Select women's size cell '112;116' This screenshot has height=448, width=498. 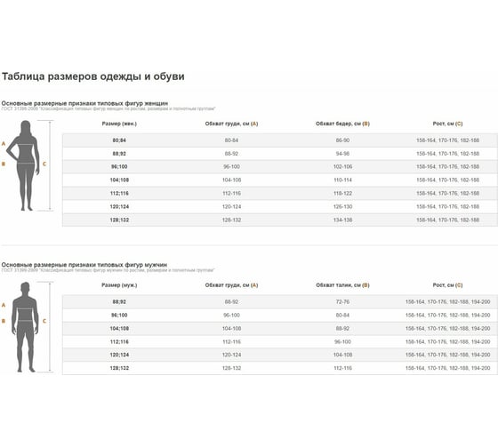pos(119,194)
